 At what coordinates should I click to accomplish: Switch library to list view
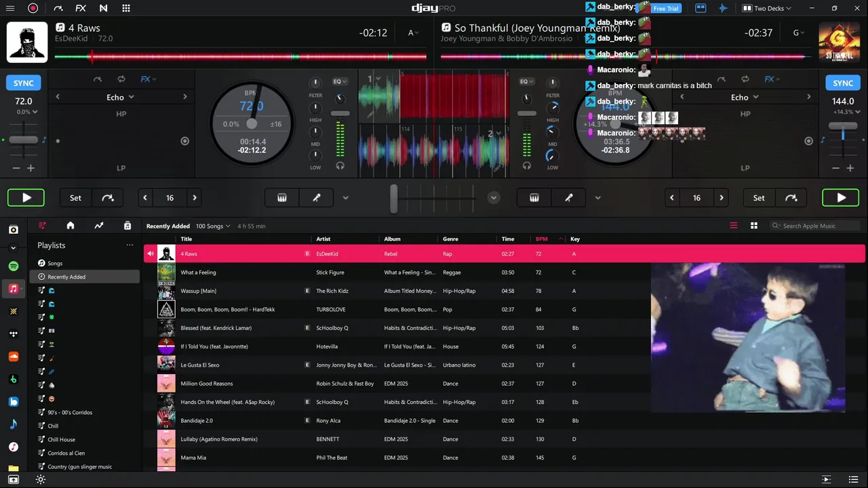click(734, 226)
